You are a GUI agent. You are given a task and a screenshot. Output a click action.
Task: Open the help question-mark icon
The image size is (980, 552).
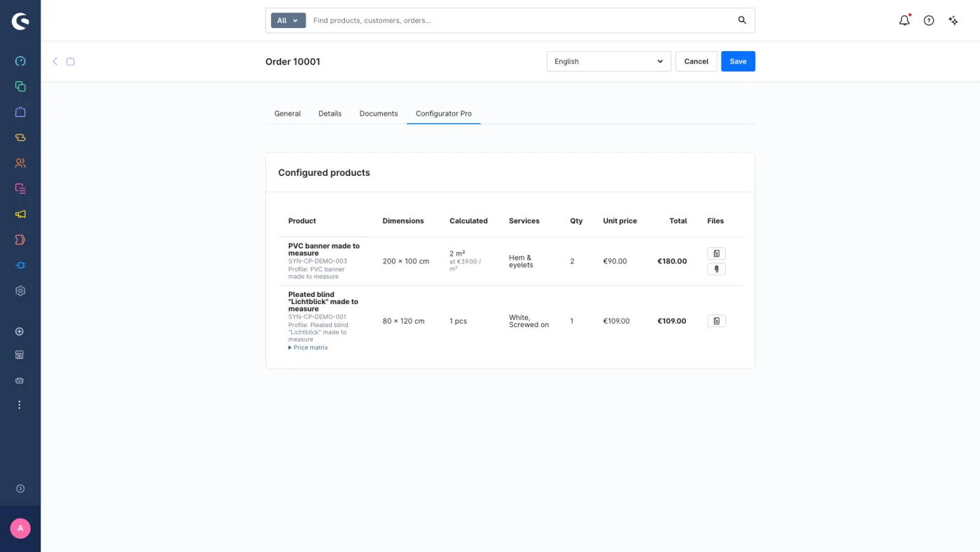pyautogui.click(x=929, y=20)
